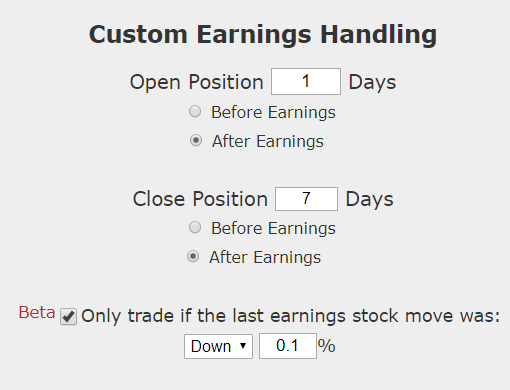Select Before Earnings radio under Close Position
Screen dimensions: 510x390
pyautogui.click(x=195, y=227)
